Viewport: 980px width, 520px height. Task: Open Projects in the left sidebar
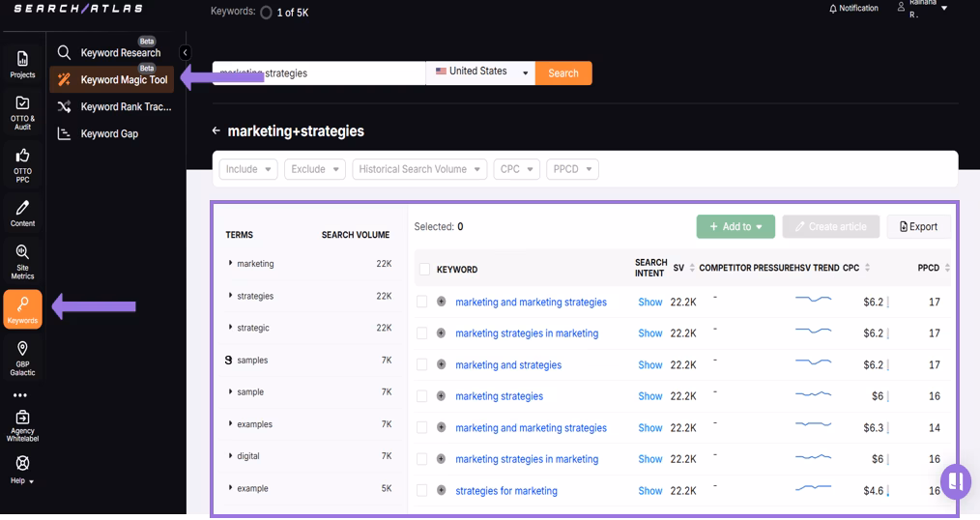(x=22, y=64)
